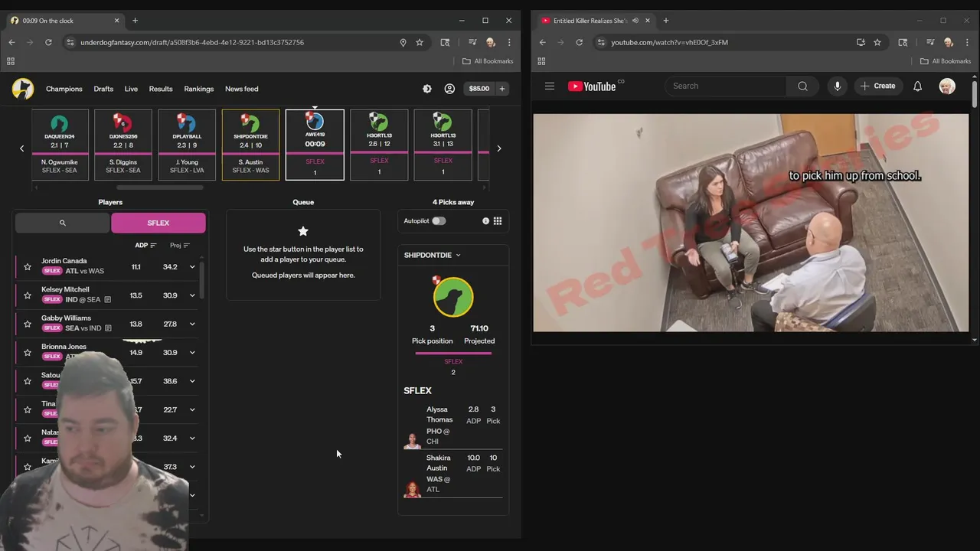
Task: Expand the Brionna Jones player row
Action: tap(192, 353)
